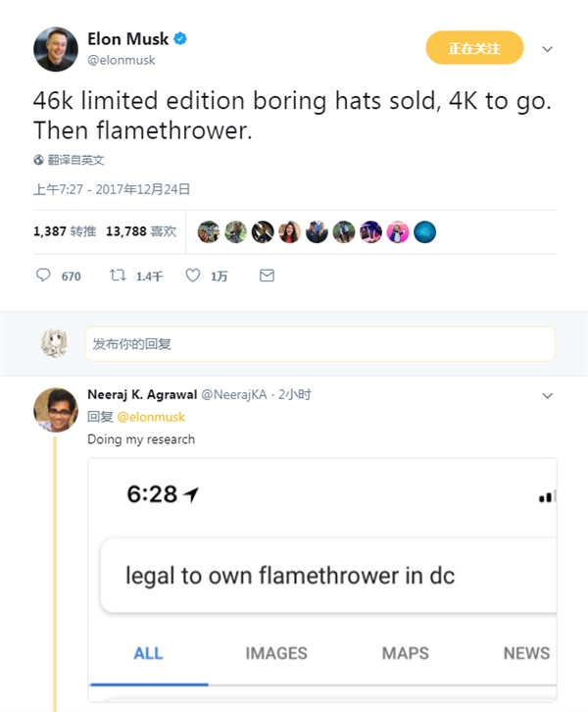Viewport: 588px width, 712px height.
Task: Click the retweet arrows icon
Action: click(x=118, y=277)
